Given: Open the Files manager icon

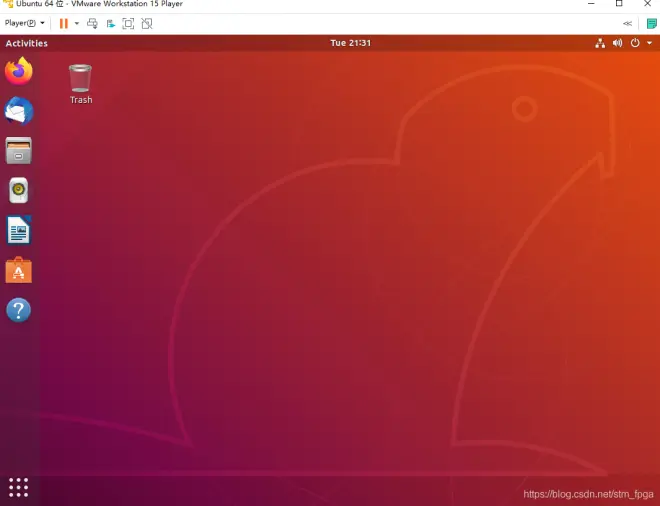Looking at the screenshot, I should click(x=19, y=151).
